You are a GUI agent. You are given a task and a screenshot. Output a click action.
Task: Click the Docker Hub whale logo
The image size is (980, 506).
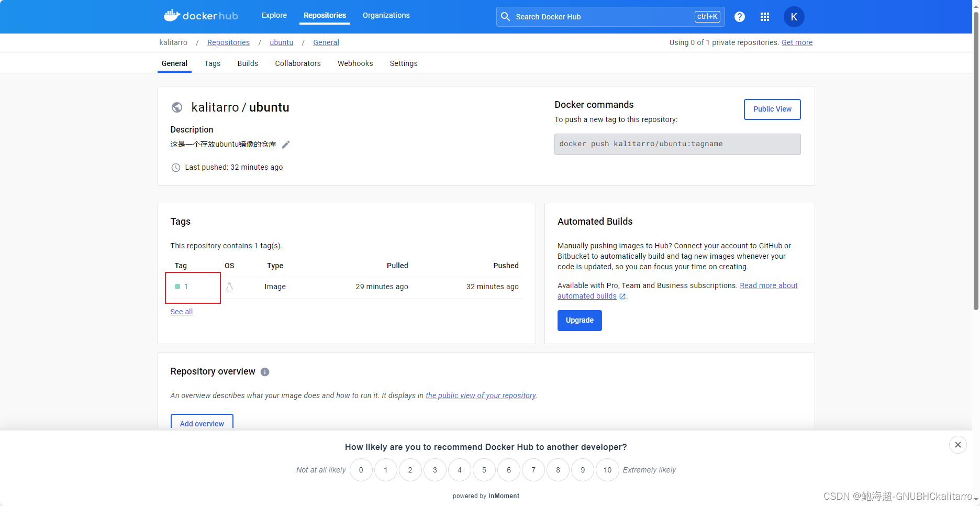(x=201, y=16)
